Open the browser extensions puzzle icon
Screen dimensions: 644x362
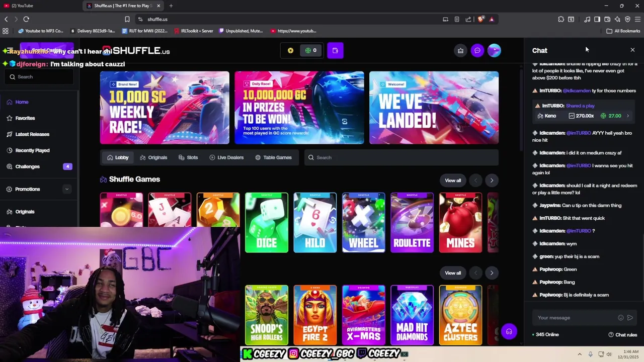point(561,19)
